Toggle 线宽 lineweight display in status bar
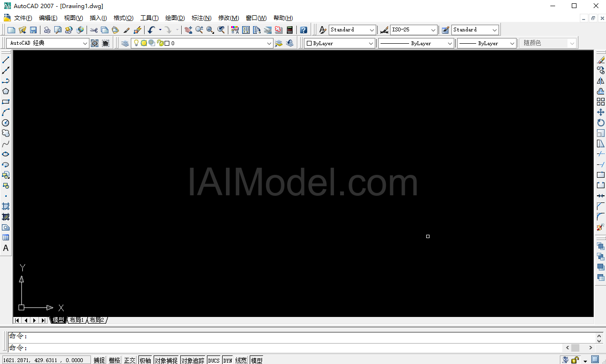Image resolution: width=606 pixels, height=364 pixels. coord(241,360)
